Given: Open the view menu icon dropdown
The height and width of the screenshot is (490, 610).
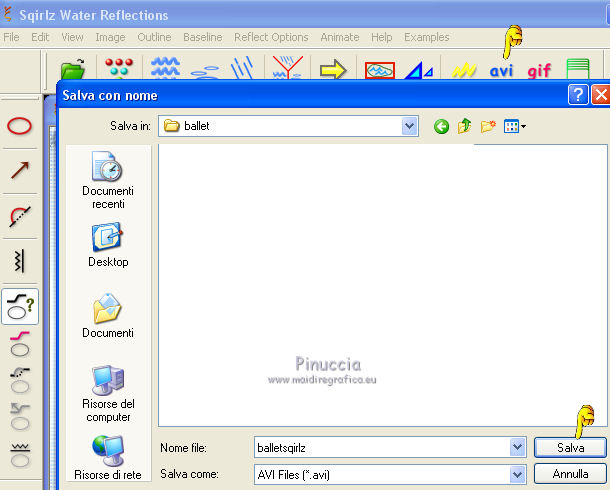Looking at the screenshot, I should click(x=515, y=126).
